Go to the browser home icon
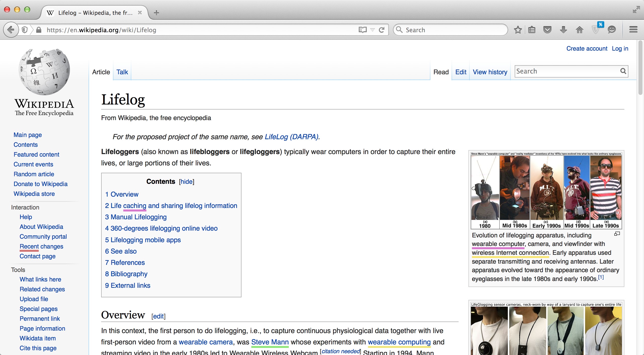The width and height of the screenshot is (644, 355). click(579, 30)
